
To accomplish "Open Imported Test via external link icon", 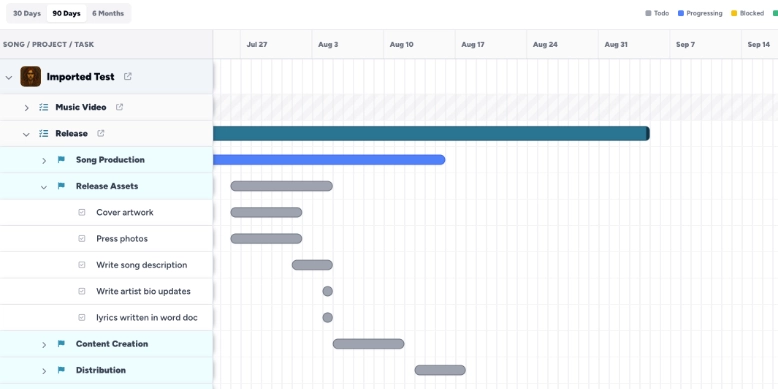I will pyautogui.click(x=128, y=76).
